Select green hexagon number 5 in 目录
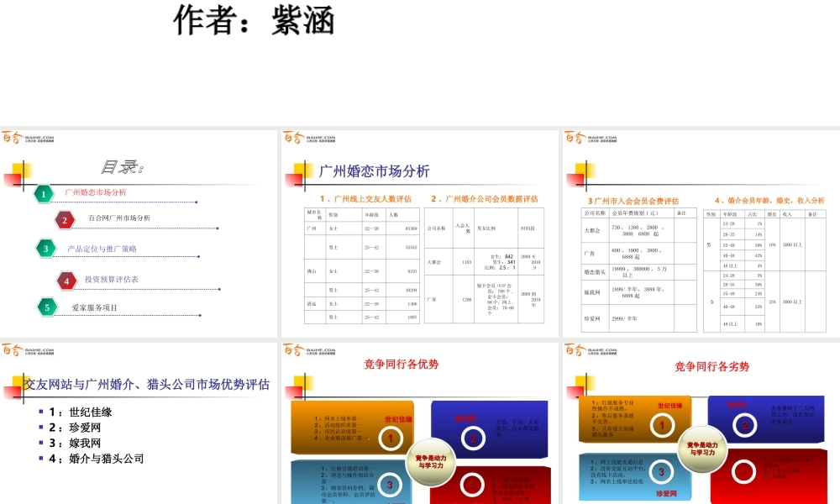The height and width of the screenshot is (504, 840). pyautogui.click(x=47, y=307)
